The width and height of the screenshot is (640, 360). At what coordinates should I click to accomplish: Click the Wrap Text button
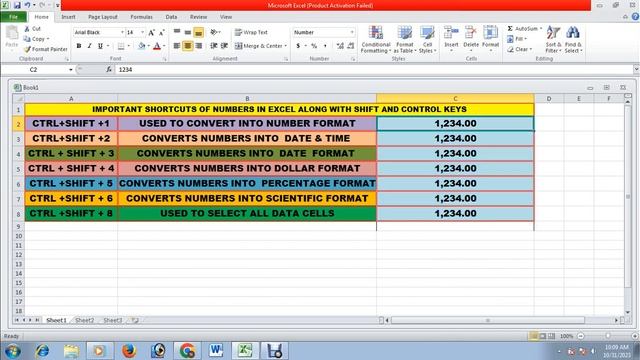point(251,32)
